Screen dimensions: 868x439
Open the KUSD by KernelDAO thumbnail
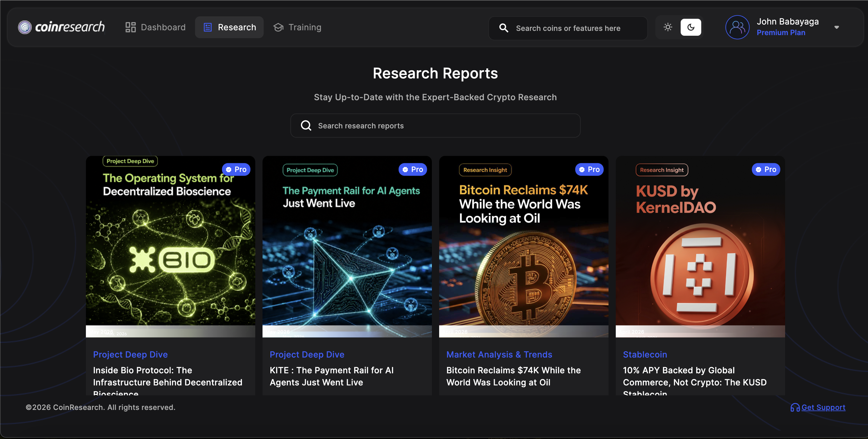pos(700,247)
